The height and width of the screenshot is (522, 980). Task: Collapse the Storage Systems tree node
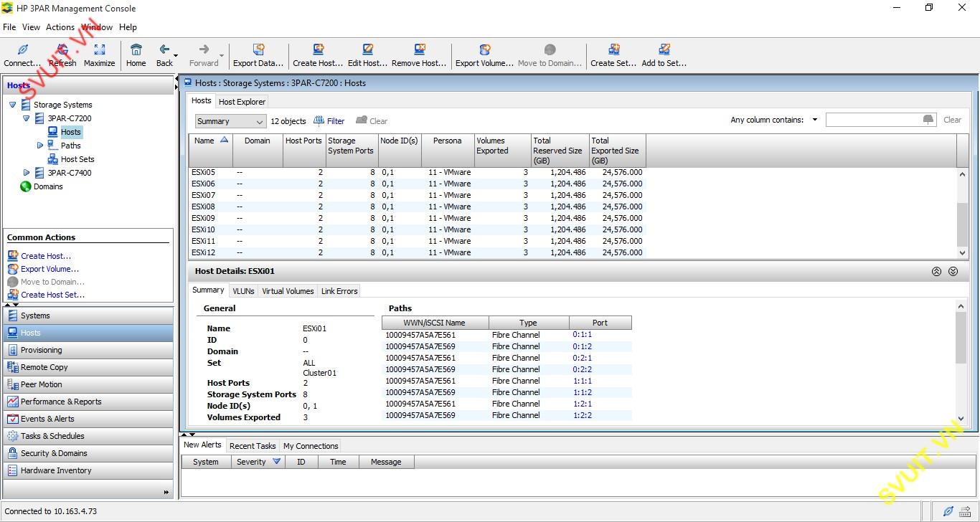(x=13, y=105)
